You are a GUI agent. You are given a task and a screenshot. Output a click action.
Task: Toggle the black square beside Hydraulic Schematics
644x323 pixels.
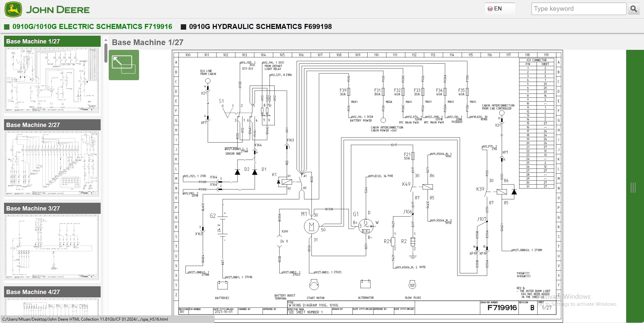point(183,26)
